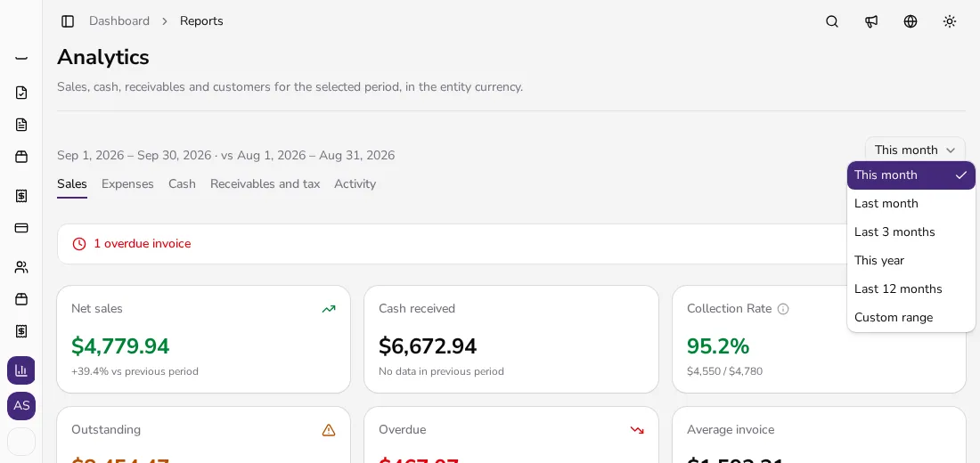This screenshot has width=980, height=463.
Task: Choose Last 3 months option
Action: click(x=911, y=232)
